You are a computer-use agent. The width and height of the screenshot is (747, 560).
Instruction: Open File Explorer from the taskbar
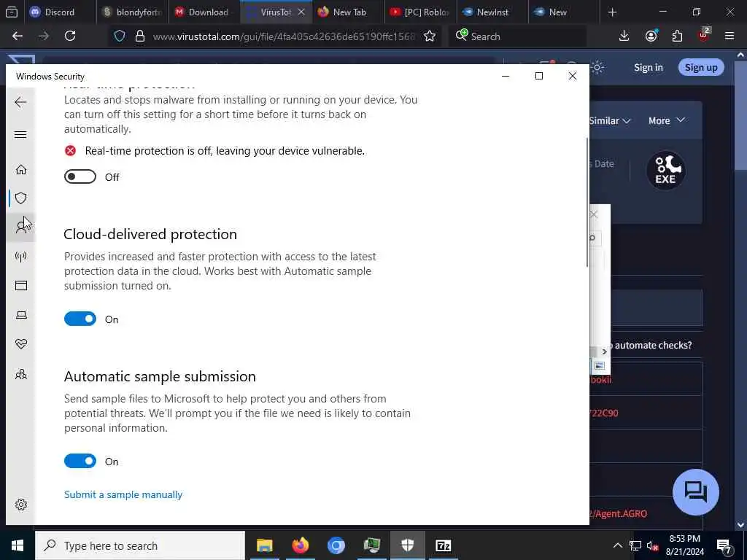[264, 545]
